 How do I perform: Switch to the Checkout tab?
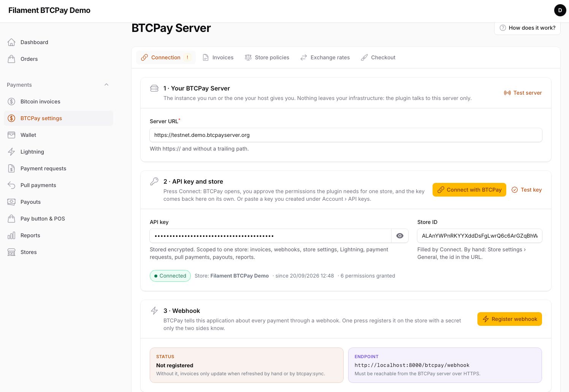(378, 57)
